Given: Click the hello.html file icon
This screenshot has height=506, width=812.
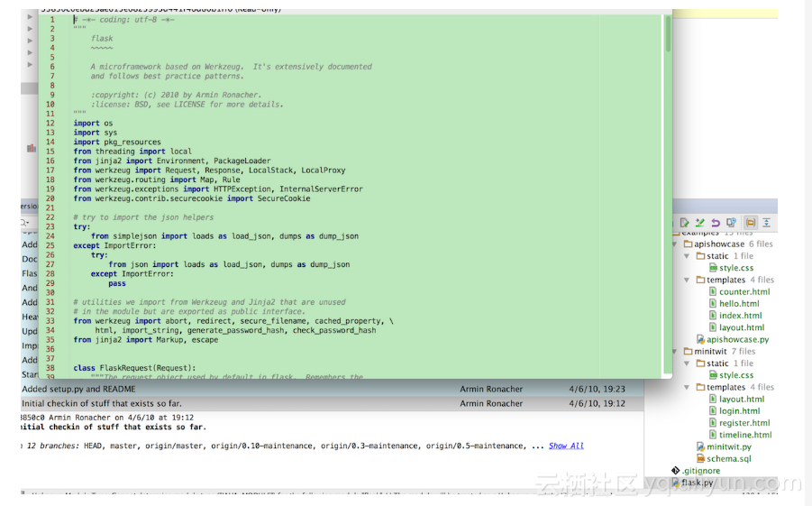Looking at the screenshot, I should [713, 303].
